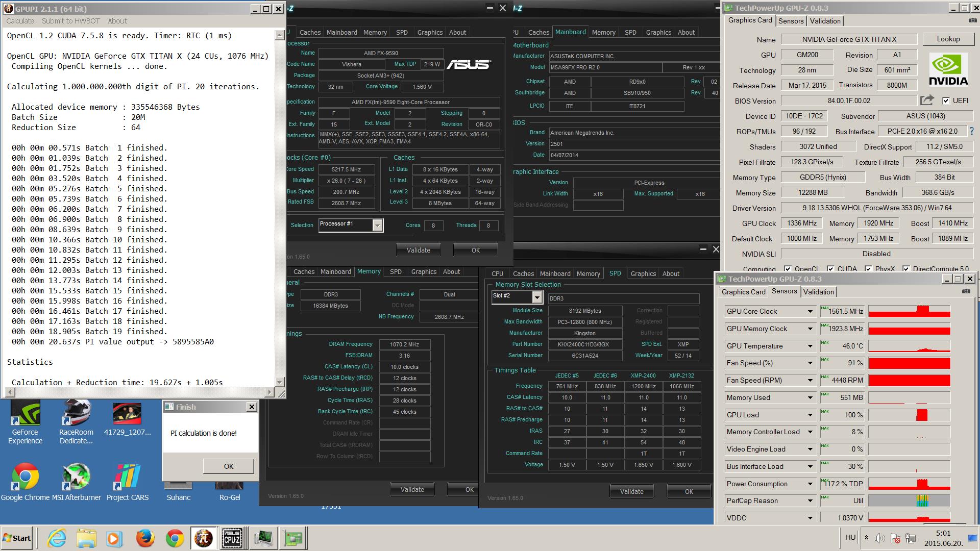Switch to GPU-Z graphics card taskbar icon

[x=293, y=538]
